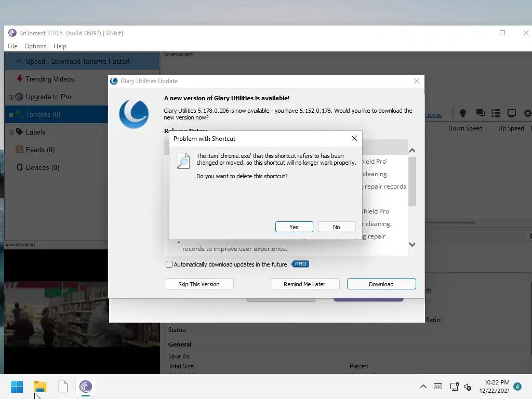Close the Problem with Shortcut dialog
Image resolution: width=532 pixels, height=399 pixels.
click(354, 138)
